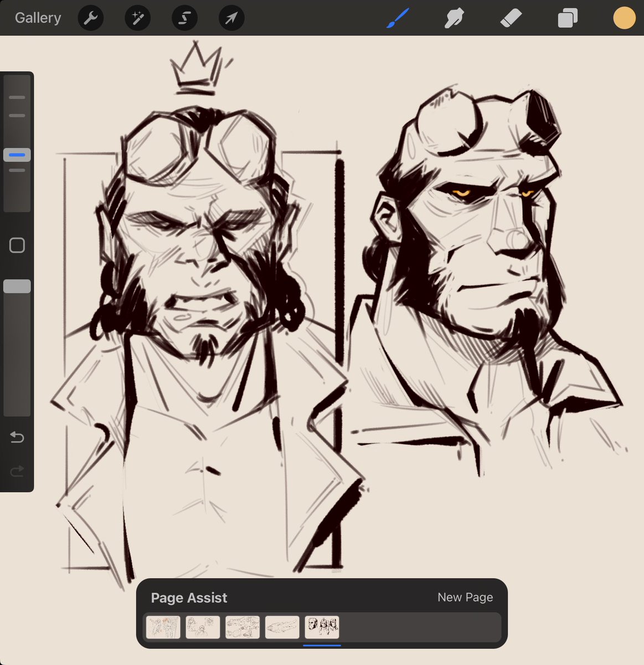
Task: Create a New Page in Page Assist
Action: point(465,597)
